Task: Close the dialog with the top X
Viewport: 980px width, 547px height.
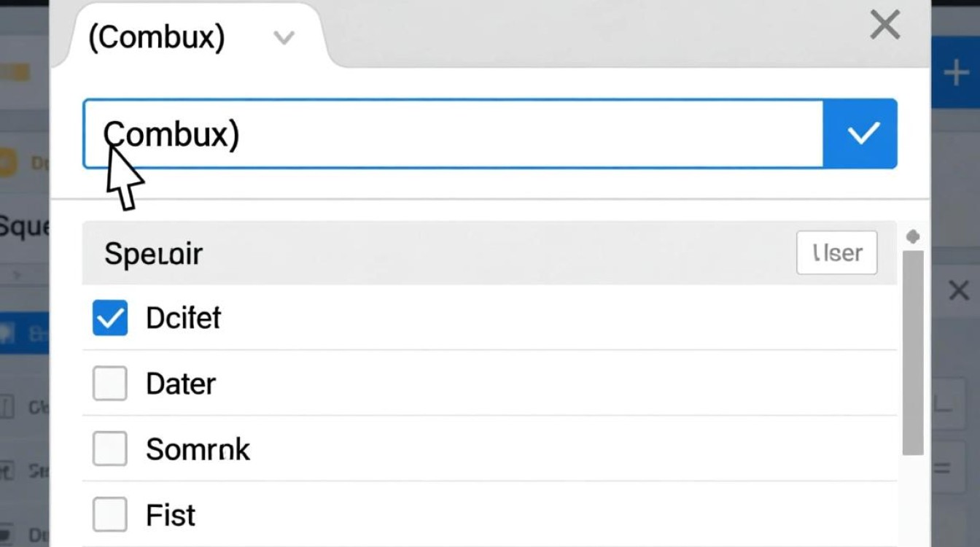Action: pos(885,26)
